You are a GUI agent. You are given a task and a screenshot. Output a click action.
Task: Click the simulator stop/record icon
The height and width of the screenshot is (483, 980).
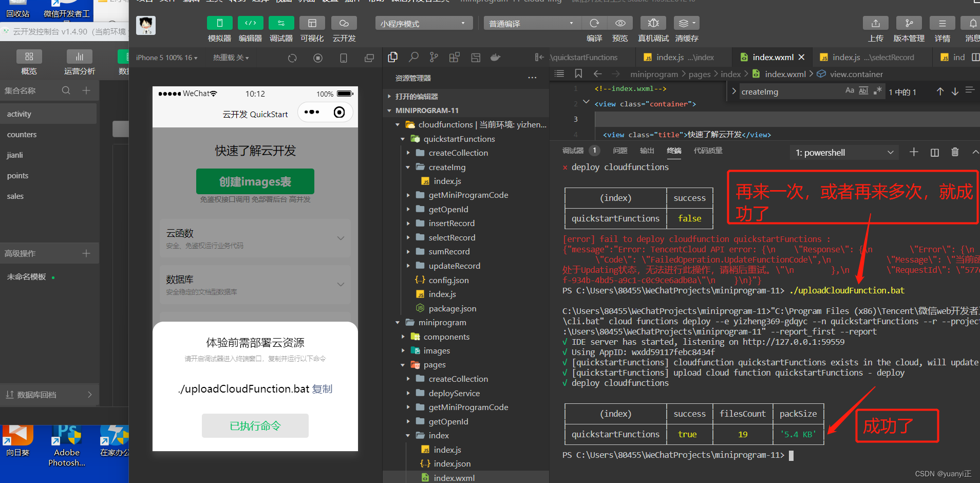coord(318,58)
